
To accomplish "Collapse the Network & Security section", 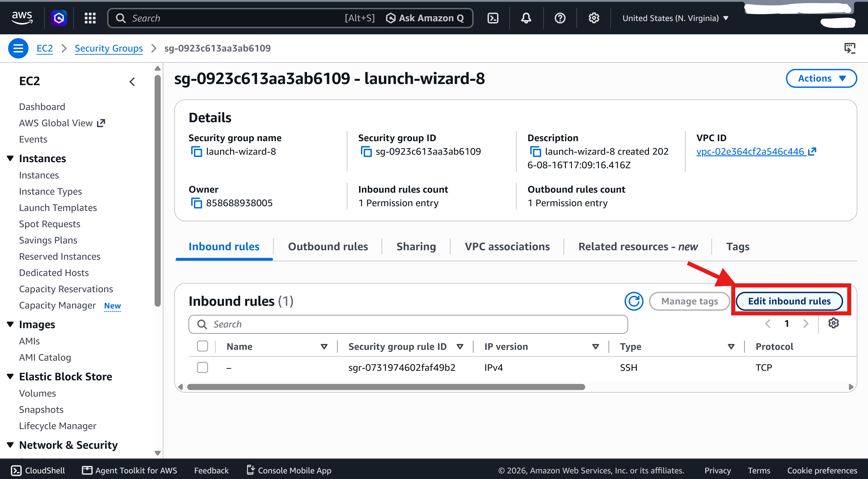I will pyautogui.click(x=10, y=445).
